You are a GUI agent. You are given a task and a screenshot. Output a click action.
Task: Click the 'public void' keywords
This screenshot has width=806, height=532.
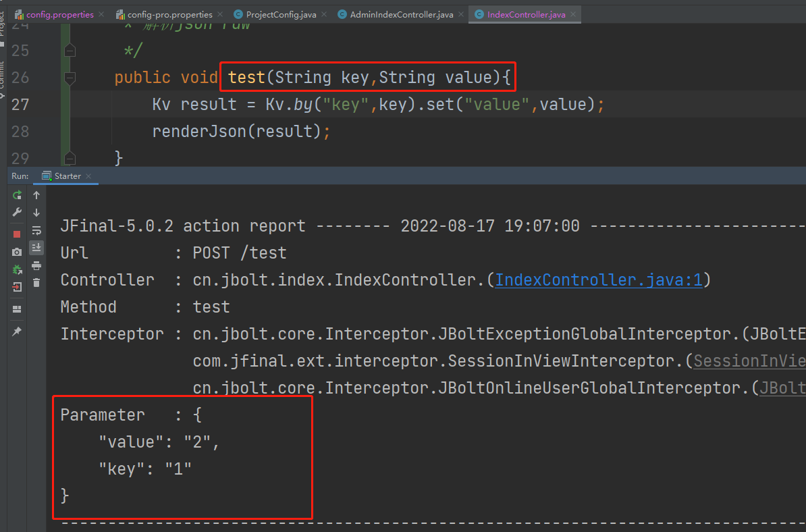[166, 78]
